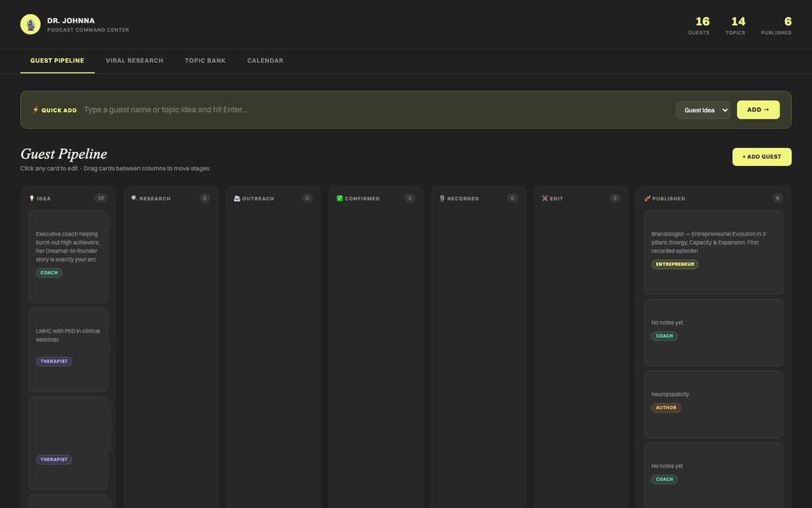Click the Recorded column microphone icon
Viewport: 812px width, 508px height.
click(x=442, y=198)
